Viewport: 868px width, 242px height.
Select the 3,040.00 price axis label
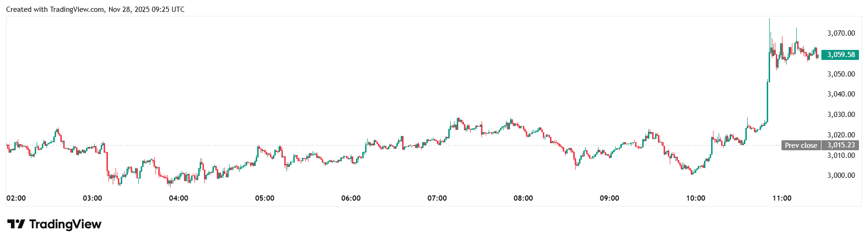tap(841, 94)
